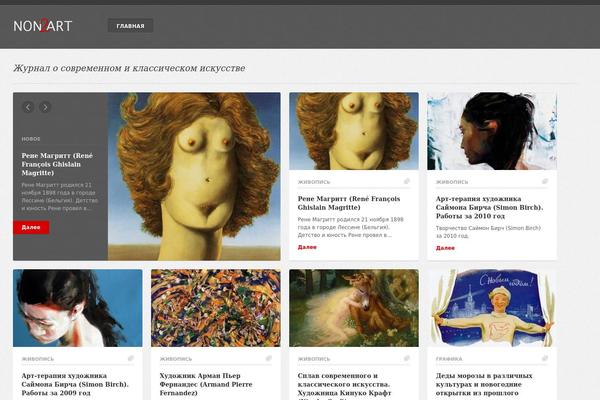This screenshot has width=600, height=400.
Task: Click ГРАФИКА category on Деды морозы card
Action: (x=449, y=359)
